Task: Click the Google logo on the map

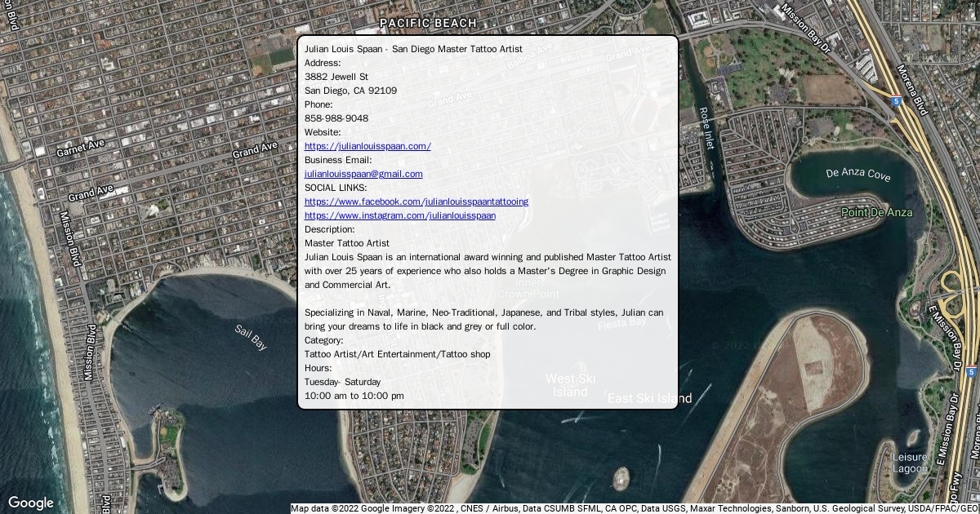Action: (30, 503)
